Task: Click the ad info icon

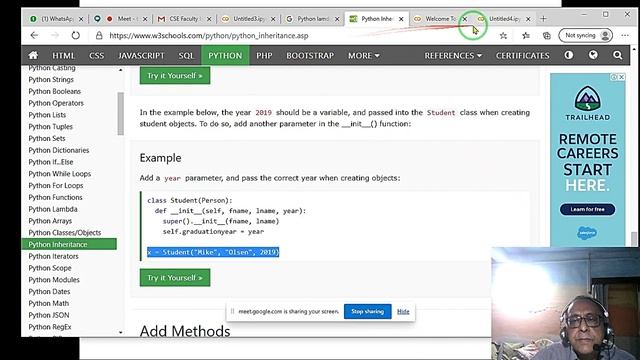Action: [614, 77]
